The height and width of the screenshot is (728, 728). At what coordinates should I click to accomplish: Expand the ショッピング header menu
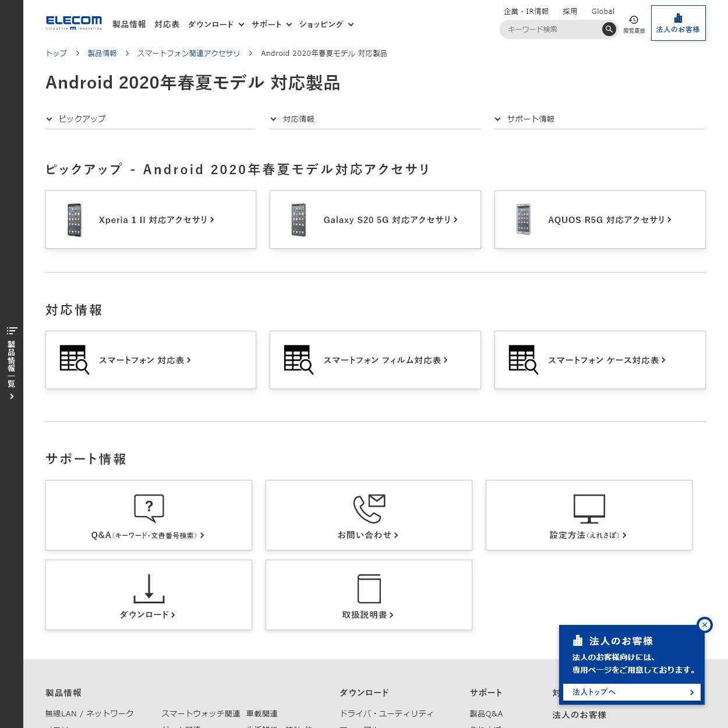(x=327, y=24)
